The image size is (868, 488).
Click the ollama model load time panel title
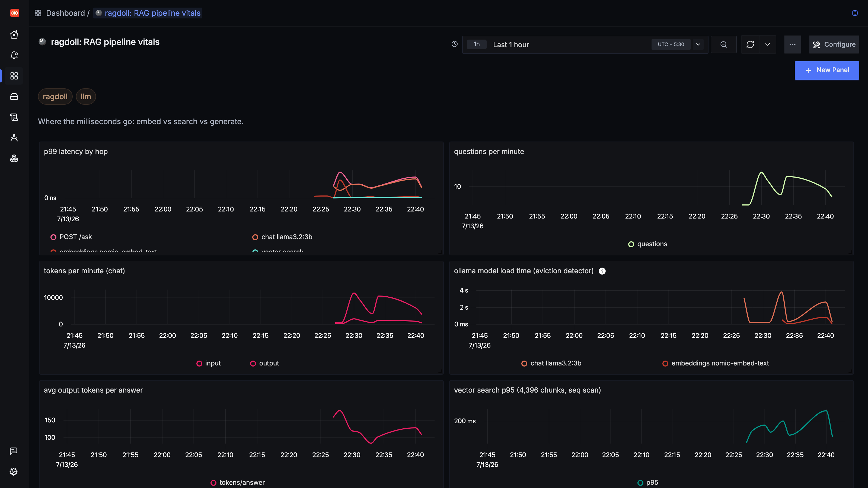point(524,271)
